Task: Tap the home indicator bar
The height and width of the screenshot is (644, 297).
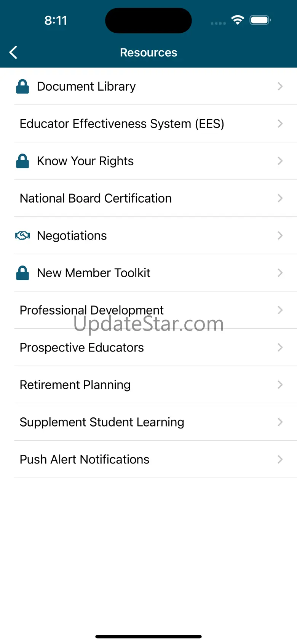Action: tap(148, 636)
